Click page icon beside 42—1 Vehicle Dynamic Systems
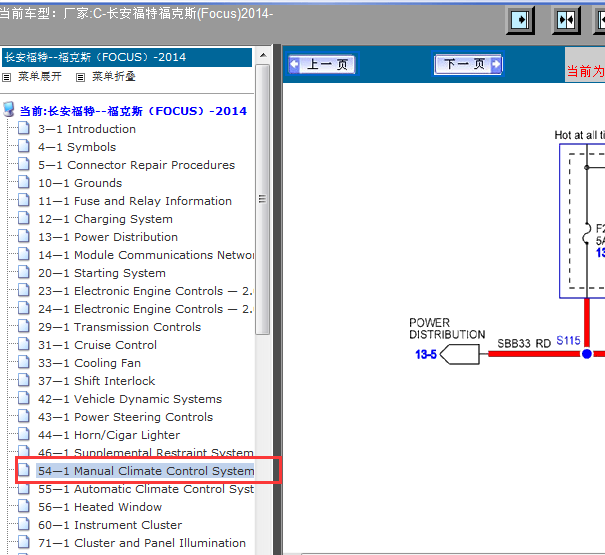The width and height of the screenshot is (605, 555). point(24,398)
